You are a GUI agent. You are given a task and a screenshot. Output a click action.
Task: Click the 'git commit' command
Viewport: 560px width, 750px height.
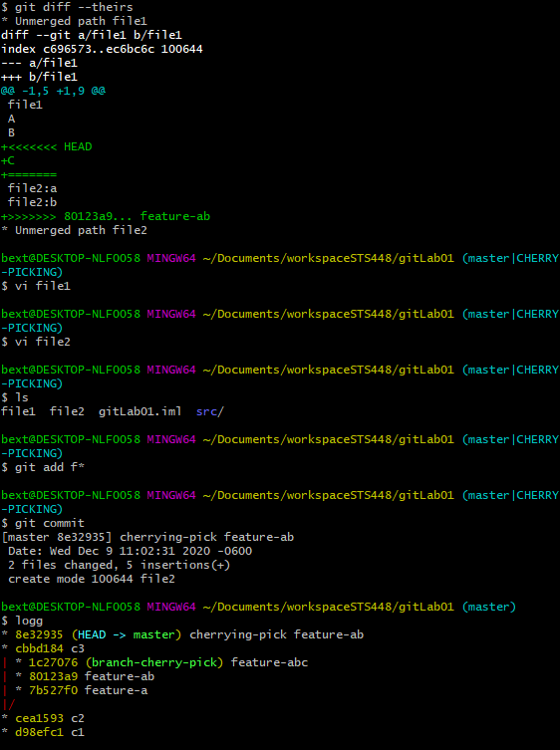point(50,523)
